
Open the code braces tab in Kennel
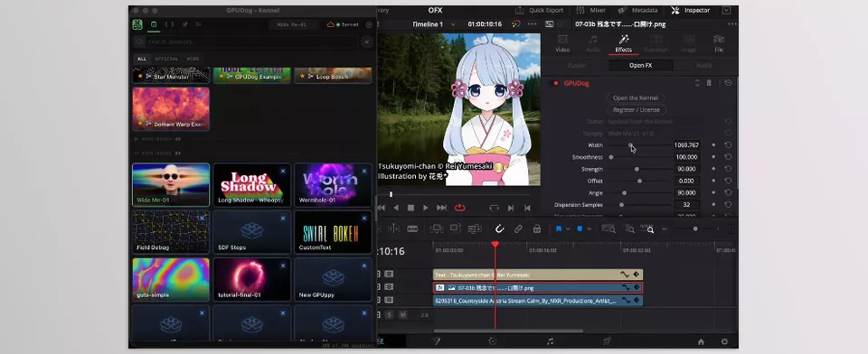click(x=169, y=24)
